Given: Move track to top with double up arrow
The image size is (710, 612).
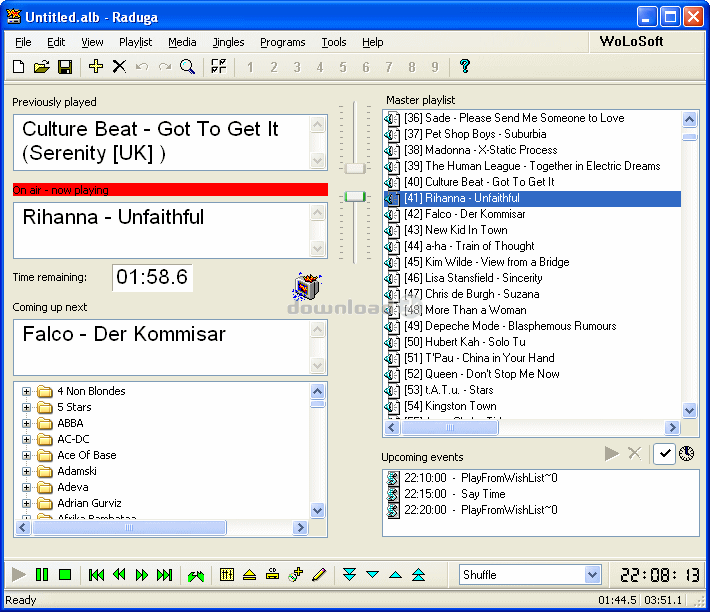Looking at the screenshot, I should point(418,575).
